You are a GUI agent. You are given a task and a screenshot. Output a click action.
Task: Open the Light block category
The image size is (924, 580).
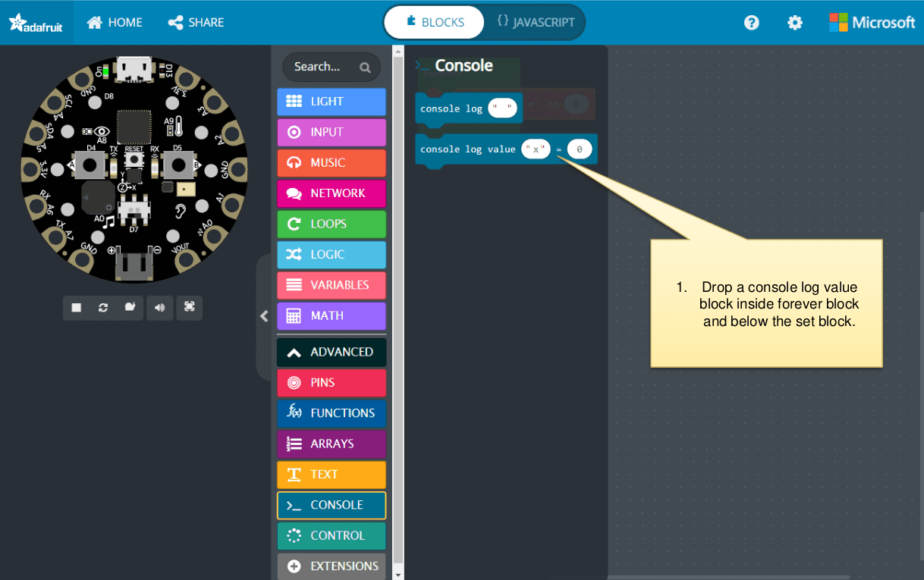pyautogui.click(x=332, y=102)
